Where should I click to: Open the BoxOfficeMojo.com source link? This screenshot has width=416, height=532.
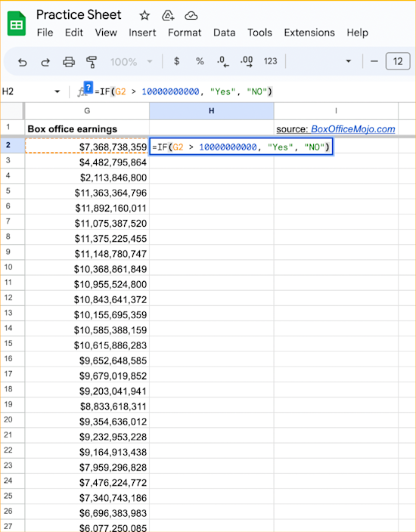click(x=352, y=129)
